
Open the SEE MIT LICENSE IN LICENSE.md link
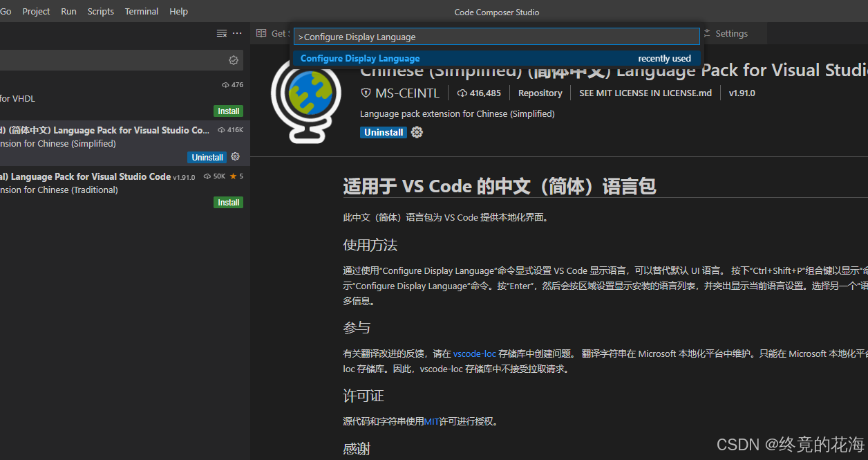point(645,93)
